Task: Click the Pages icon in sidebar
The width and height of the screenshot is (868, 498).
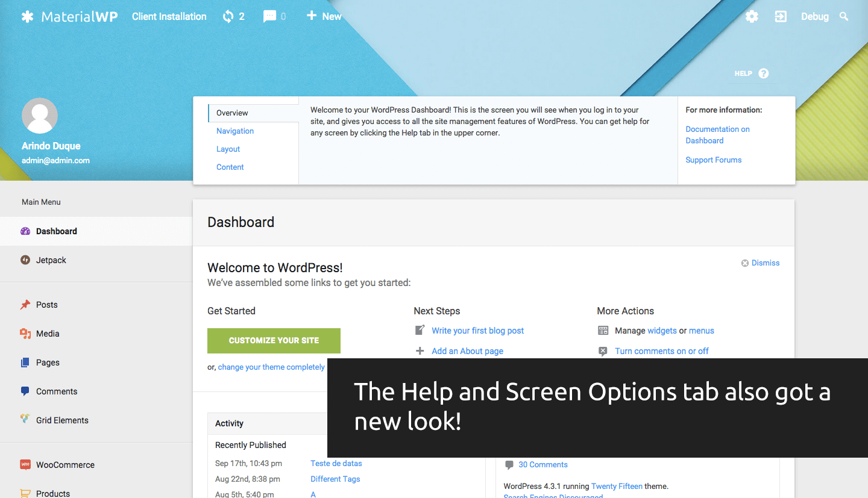Action: 25,363
